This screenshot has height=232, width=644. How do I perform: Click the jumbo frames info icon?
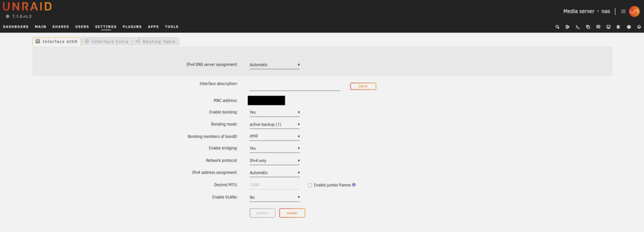click(354, 185)
